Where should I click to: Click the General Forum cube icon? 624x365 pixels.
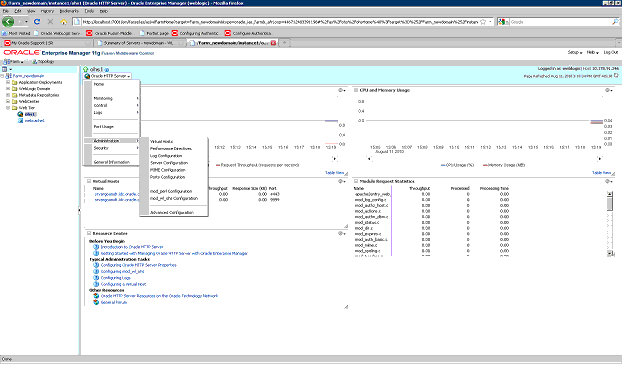(x=96, y=303)
